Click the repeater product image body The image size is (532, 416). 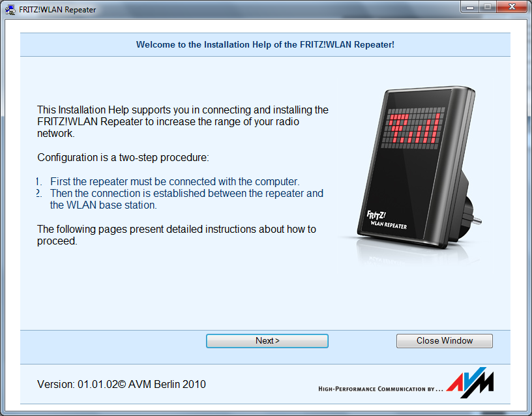point(404,183)
